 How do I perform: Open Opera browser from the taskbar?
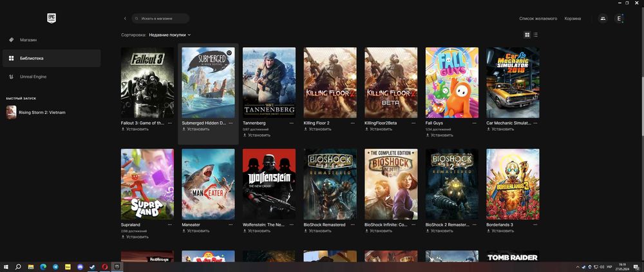click(105, 267)
